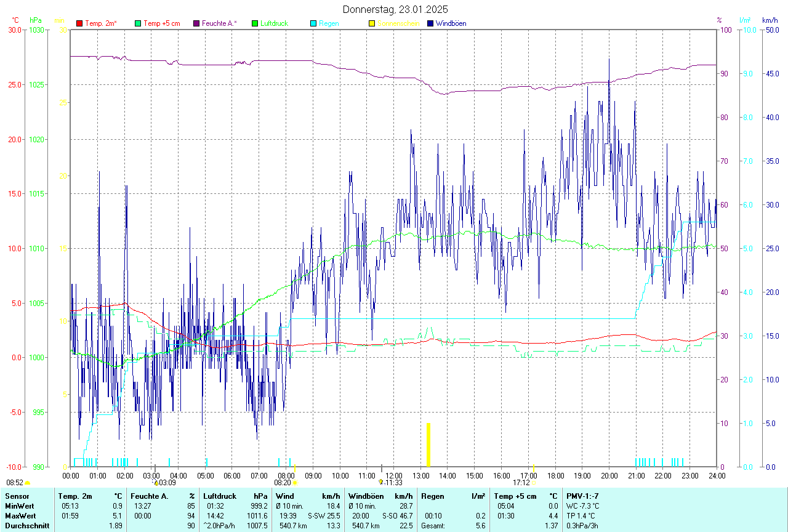Click the minimum humidity time 13:27
The height and width of the screenshot is (532, 788).
(143, 506)
